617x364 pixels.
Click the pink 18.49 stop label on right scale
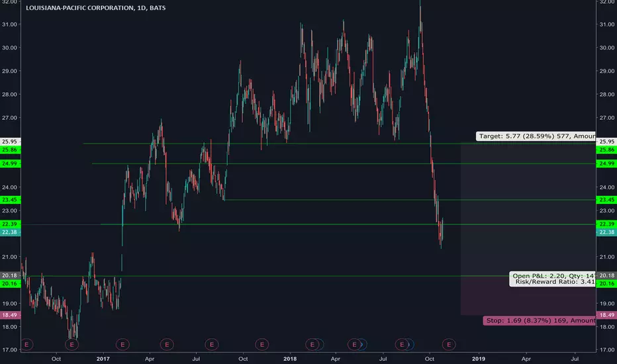(606, 315)
